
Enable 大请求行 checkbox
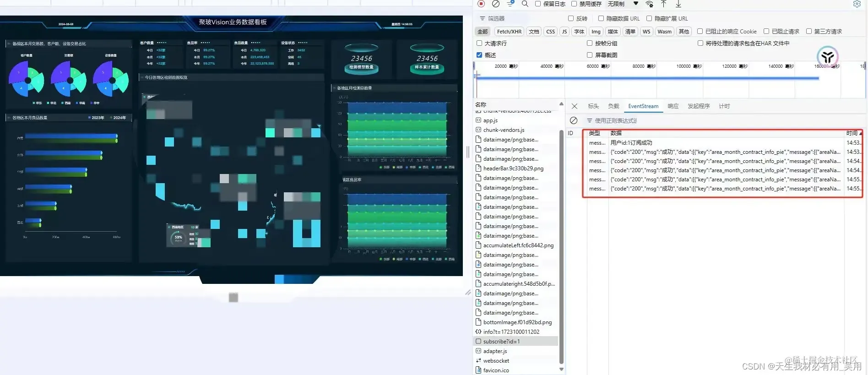click(x=479, y=43)
